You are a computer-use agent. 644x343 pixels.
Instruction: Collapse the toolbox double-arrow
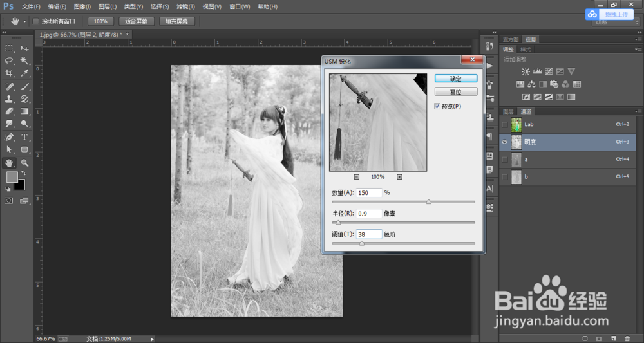(4, 32)
